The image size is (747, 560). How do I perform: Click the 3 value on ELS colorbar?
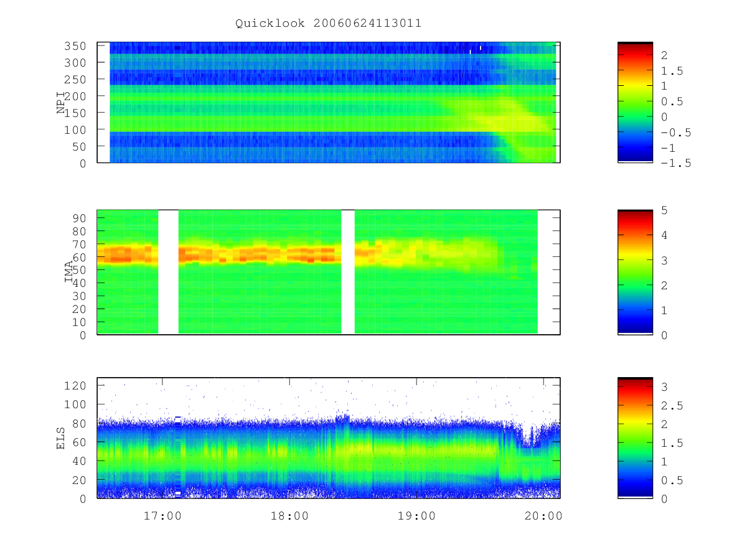click(x=664, y=387)
